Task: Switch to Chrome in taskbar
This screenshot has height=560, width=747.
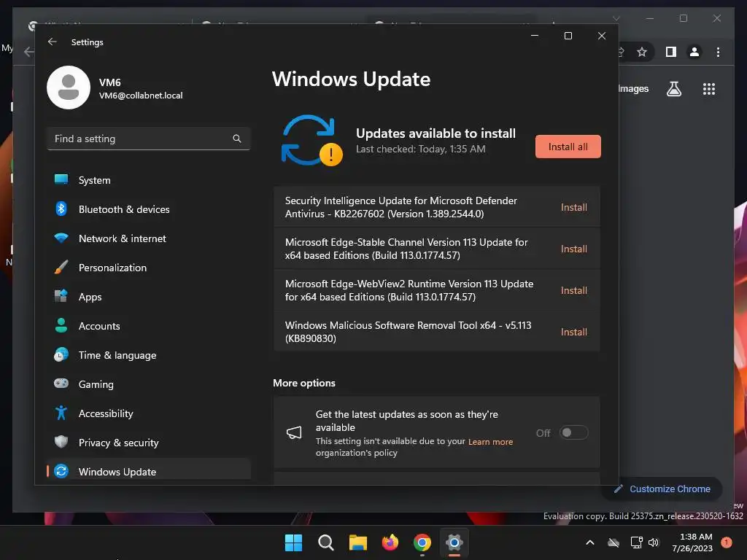Action: 422,542
